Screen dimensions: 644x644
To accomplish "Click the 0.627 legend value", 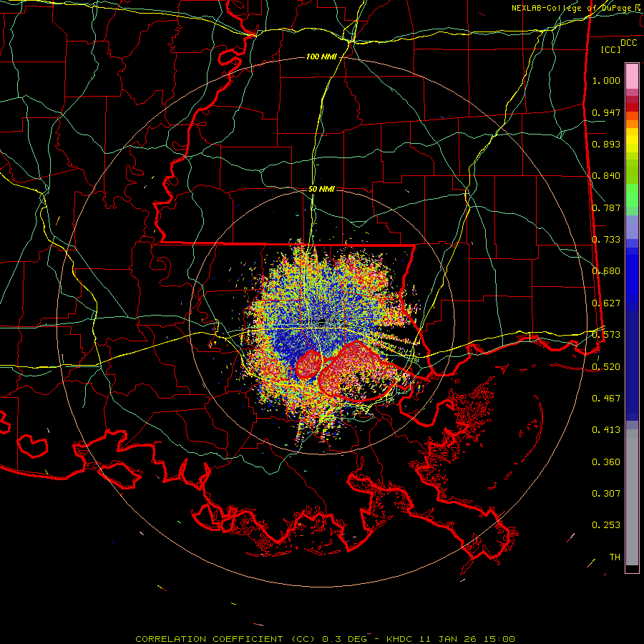I will point(606,303).
